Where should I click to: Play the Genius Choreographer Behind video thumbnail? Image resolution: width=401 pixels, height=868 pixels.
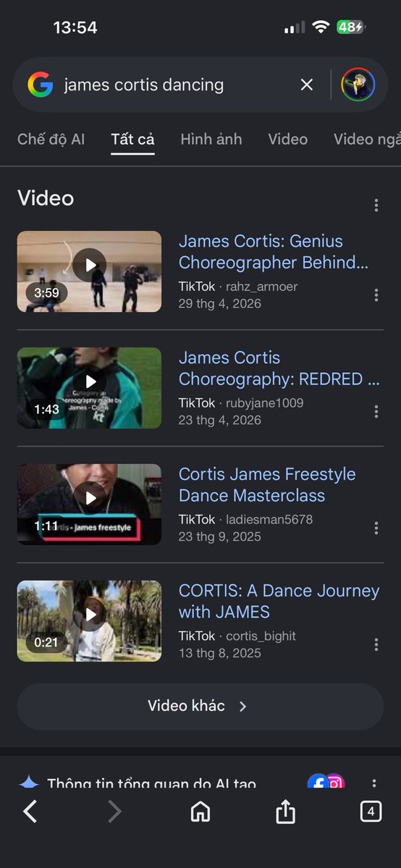(89, 271)
